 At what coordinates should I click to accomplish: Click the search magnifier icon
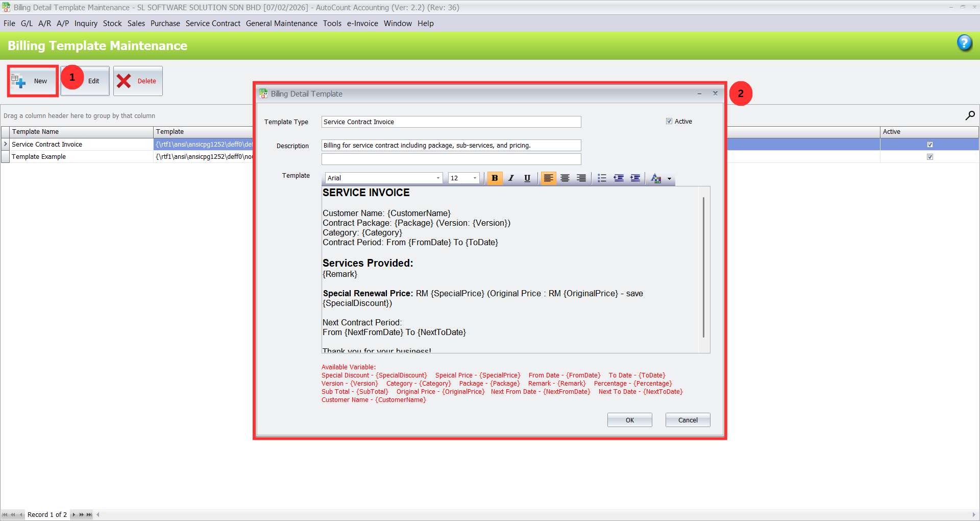[x=970, y=115]
